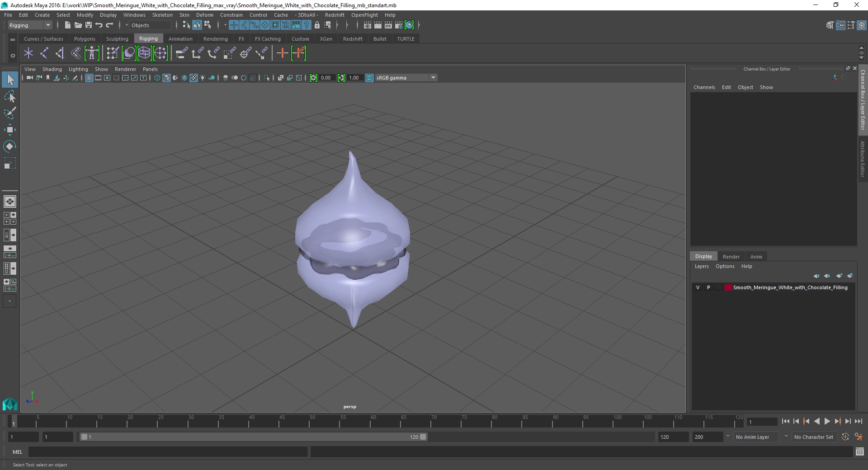Toggle layer playback P box
Image resolution: width=868 pixels, height=470 pixels.
point(708,287)
